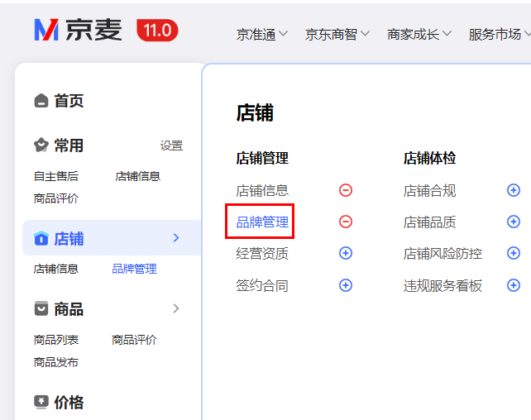Click the 京麦 logo
Image resolution: width=531 pixels, height=420 pixels.
pos(79,30)
